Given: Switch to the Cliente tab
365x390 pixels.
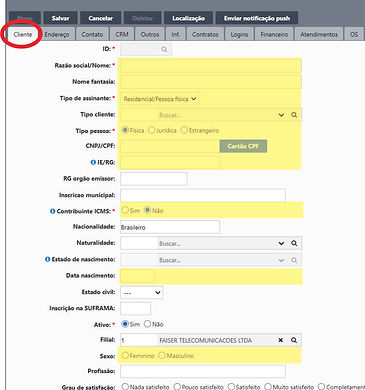Looking at the screenshot, I should [23, 34].
